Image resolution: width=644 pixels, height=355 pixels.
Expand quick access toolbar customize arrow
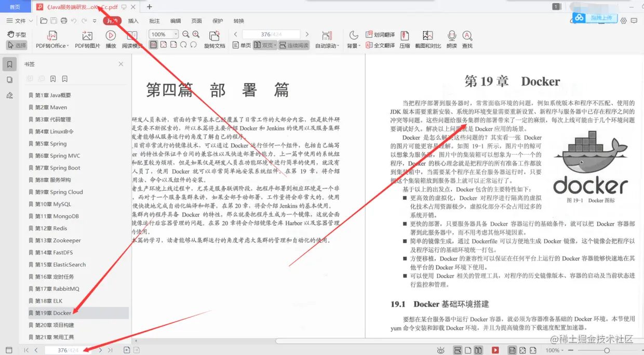pos(95,21)
